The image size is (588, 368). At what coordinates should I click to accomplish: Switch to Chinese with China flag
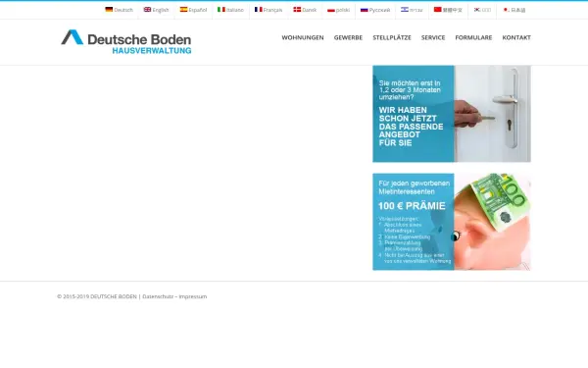click(448, 10)
